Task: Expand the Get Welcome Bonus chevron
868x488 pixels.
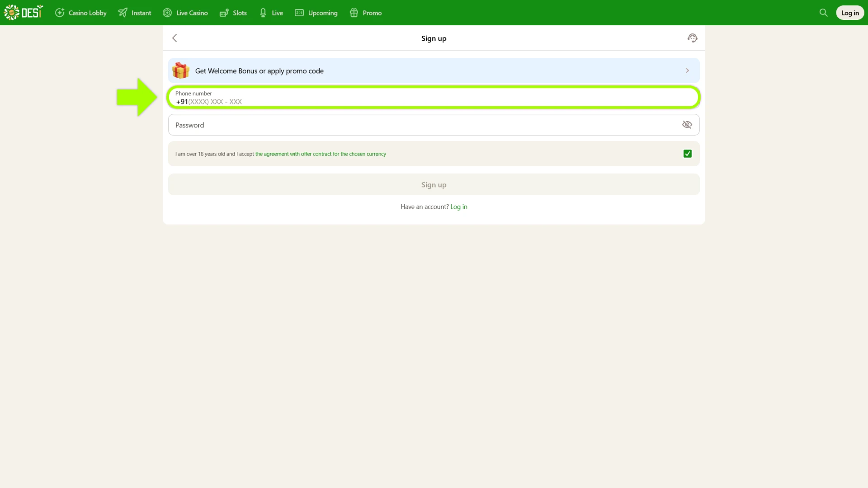Action: (687, 70)
